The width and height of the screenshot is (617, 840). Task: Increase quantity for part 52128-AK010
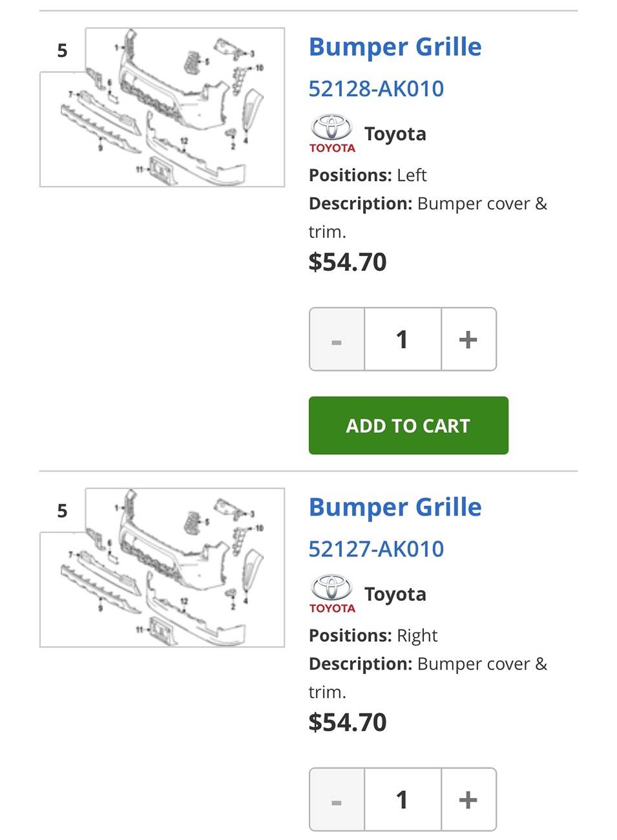click(468, 339)
